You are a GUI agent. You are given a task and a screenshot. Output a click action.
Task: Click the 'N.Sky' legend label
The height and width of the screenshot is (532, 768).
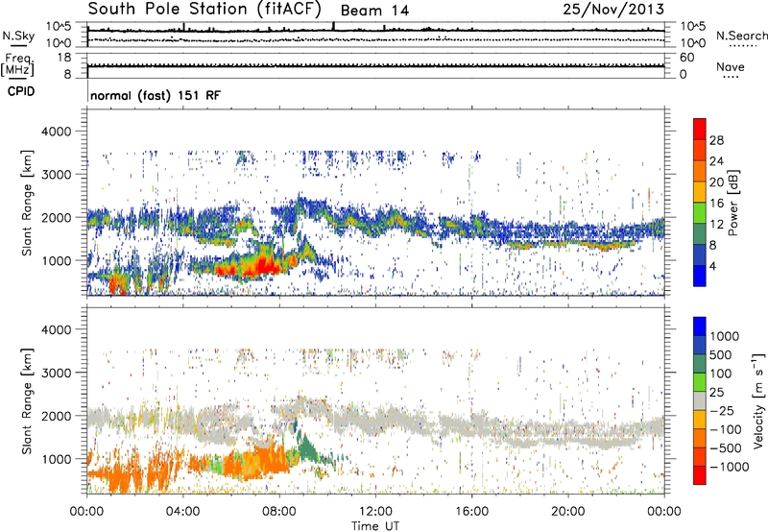pyautogui.click(x=18, y=36)
